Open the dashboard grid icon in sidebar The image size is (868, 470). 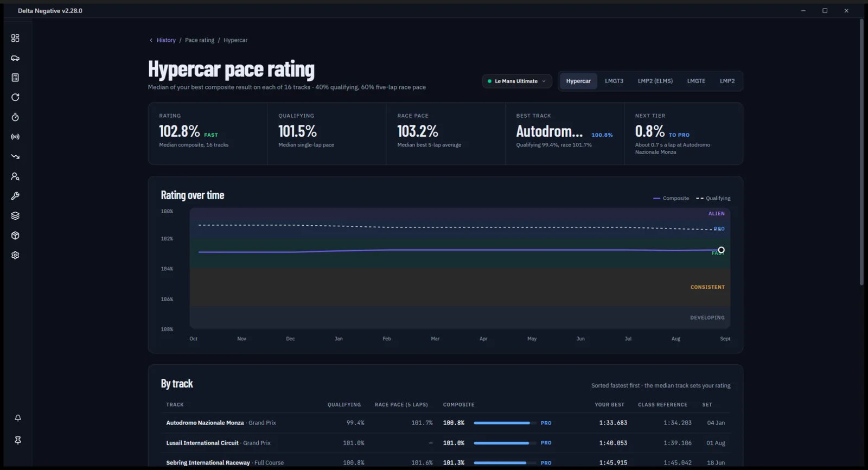(15, 38)
